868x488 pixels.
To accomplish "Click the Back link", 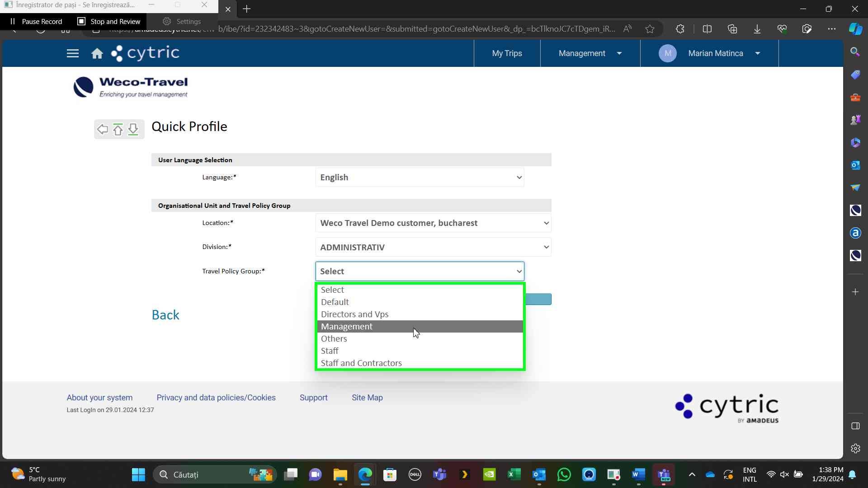I will pyautogui.click(x=165, y=315).
